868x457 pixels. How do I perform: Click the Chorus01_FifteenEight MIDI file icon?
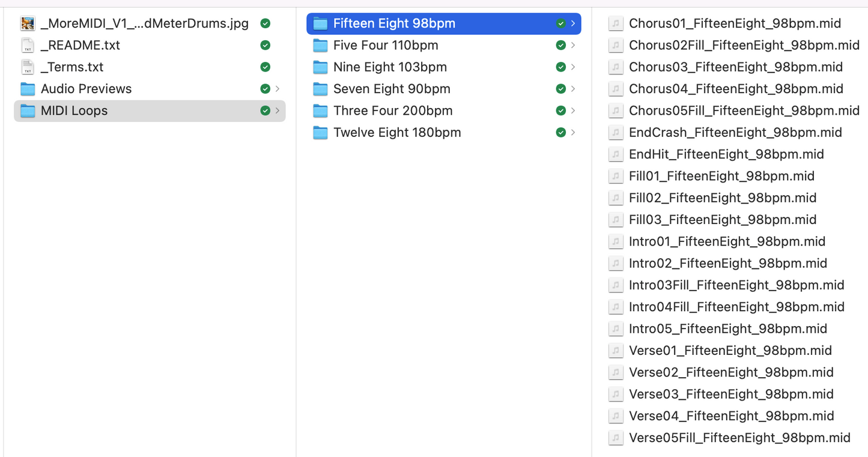pos(615,23)
